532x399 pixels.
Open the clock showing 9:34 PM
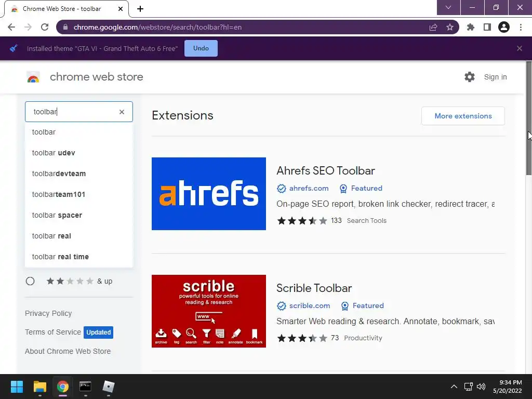coord(508,387)
